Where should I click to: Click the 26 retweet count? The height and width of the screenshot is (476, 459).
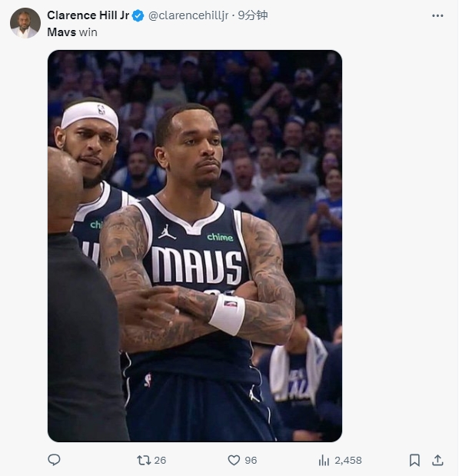tap(160, 460)
